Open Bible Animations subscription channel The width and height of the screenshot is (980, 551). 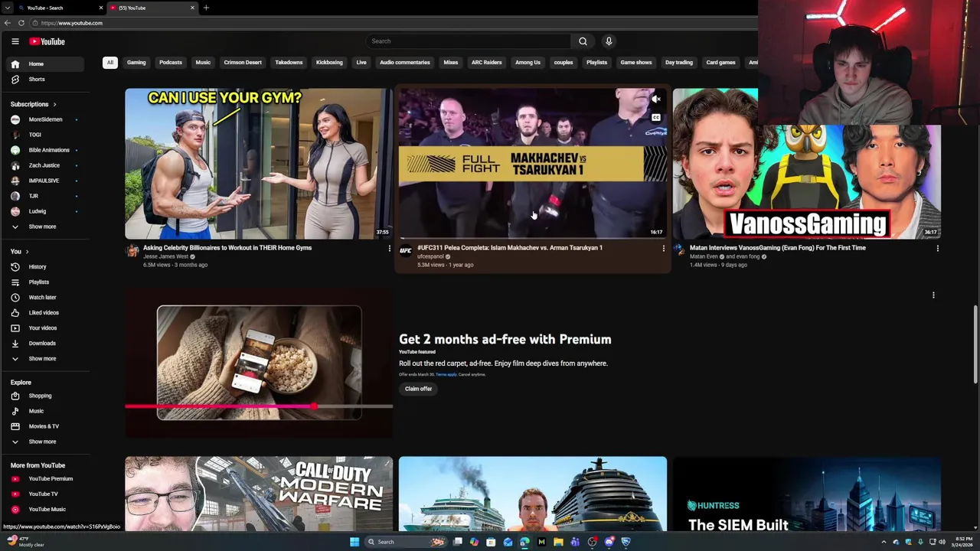click(46, 150)
